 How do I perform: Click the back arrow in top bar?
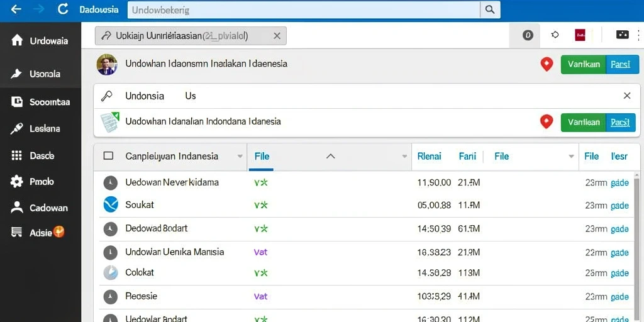[x=16, y=9]
